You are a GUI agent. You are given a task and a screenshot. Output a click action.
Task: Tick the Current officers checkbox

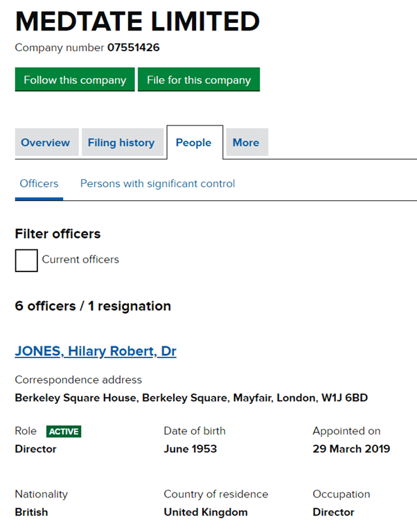click(x=26, y=260)
